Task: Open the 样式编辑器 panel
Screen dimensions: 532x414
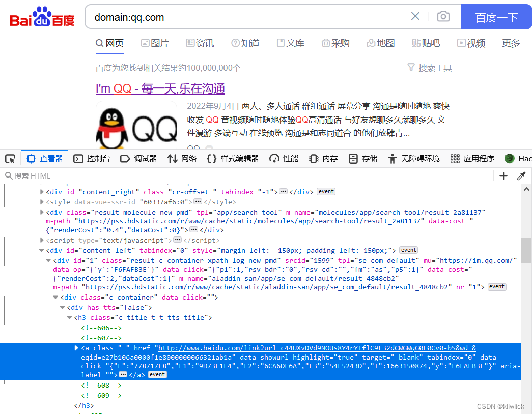Action: point(233,159)
